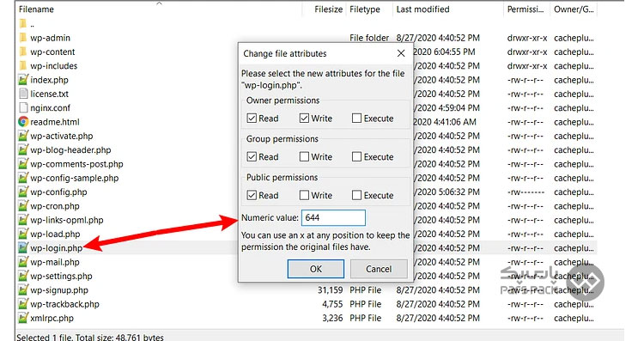The width and height of the screenshot is (644, 341).
Task: Click the wp-mail.php file icon
Action: tap(23, 262)
